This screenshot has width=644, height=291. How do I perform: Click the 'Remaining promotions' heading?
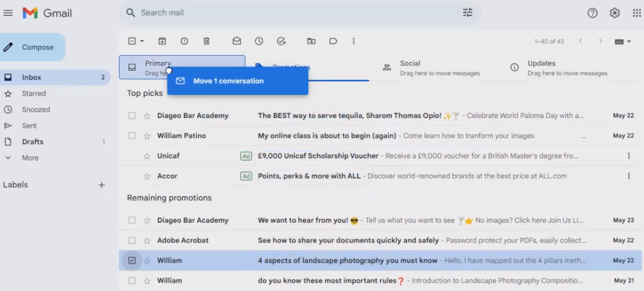pyautogui.click(x=169, y=198)
